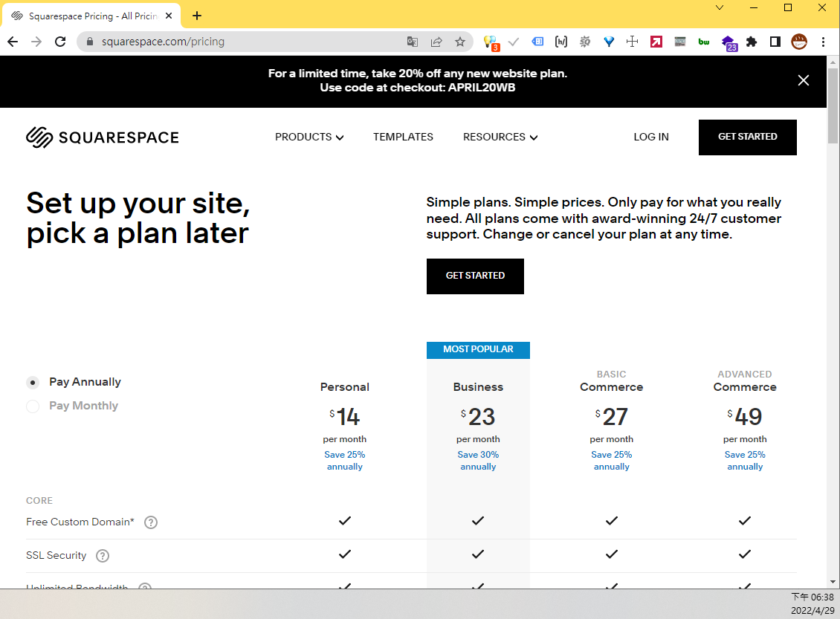Image resolution: width=840 pixels, height=619 pixels.
Task: Open the lightbulb extension with badge 3
Action: point(490,42)
